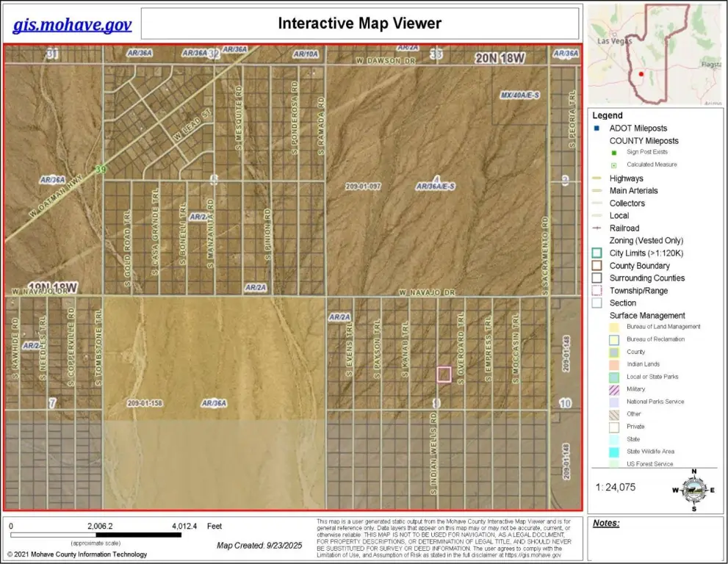Click the red location dot in overview map
Screen dimensions: 728x564
pos(641,73)
